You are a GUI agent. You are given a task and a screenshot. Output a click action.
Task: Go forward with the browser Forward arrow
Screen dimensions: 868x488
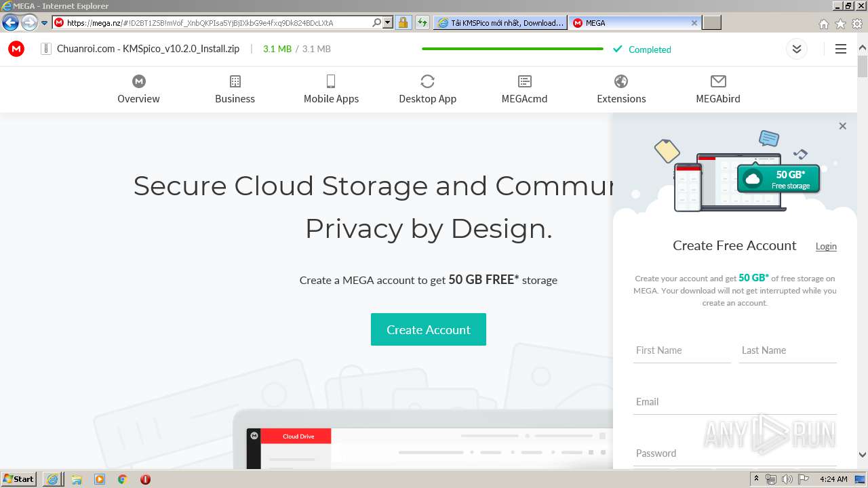click(x=29, y=22)
